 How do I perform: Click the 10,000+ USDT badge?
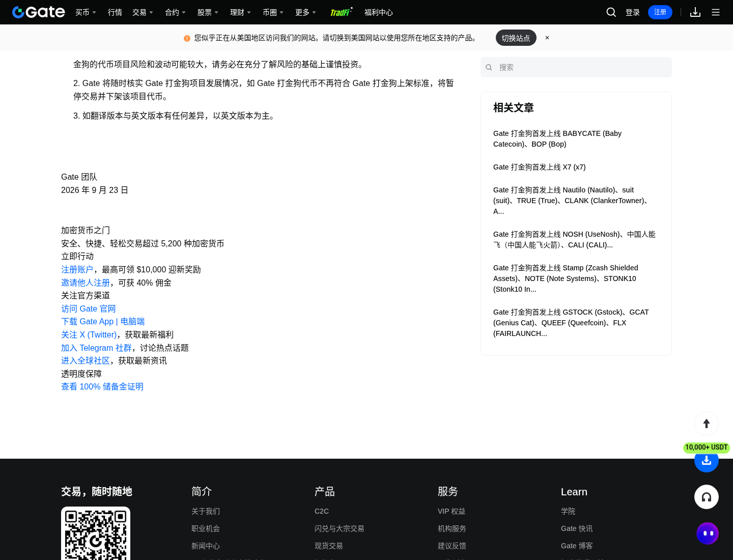coord(707,447)
